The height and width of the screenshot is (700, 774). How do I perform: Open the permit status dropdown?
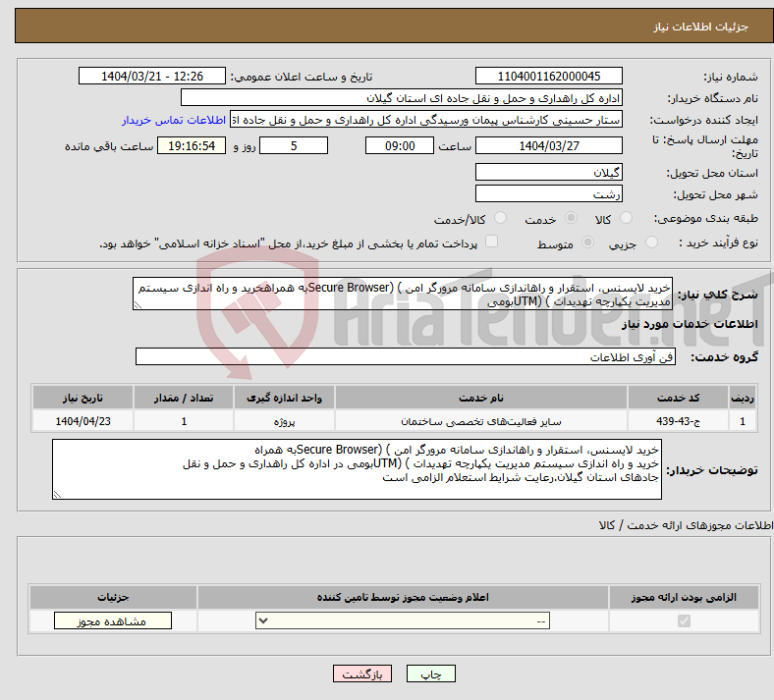click(x=403, y=620)
